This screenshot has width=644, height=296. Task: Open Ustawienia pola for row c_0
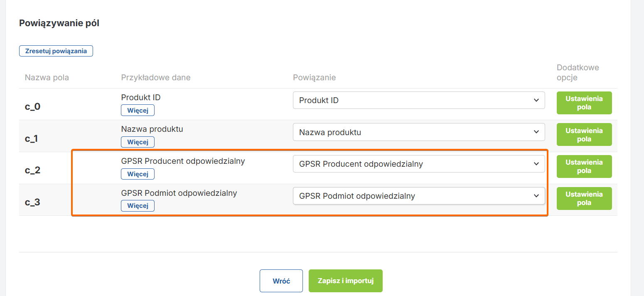tap(584, 103)
